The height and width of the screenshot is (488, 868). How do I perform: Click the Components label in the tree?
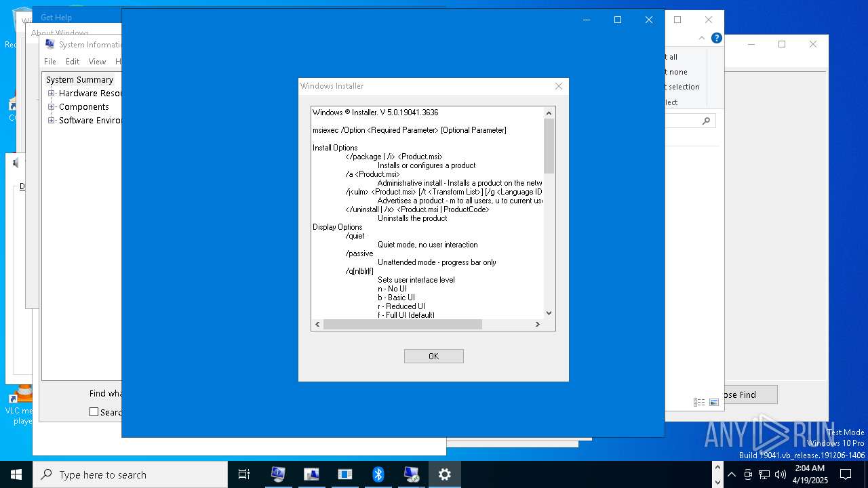(x=83, y=106)
